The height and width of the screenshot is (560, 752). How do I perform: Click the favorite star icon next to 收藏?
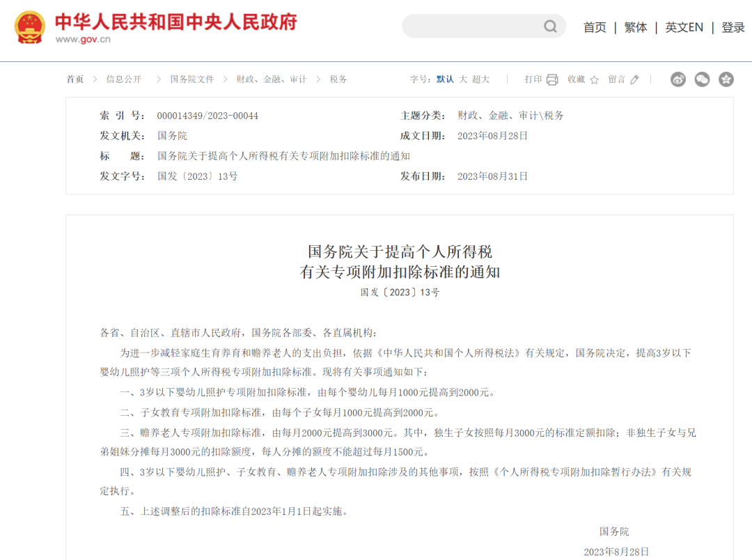point(593,79)
